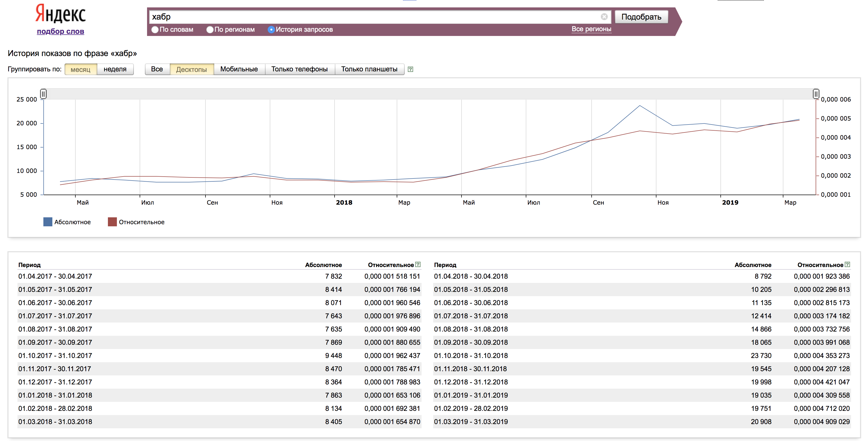Group the data by неделя
The height and width of the screenshot is (441, 868).
(115, 69)
